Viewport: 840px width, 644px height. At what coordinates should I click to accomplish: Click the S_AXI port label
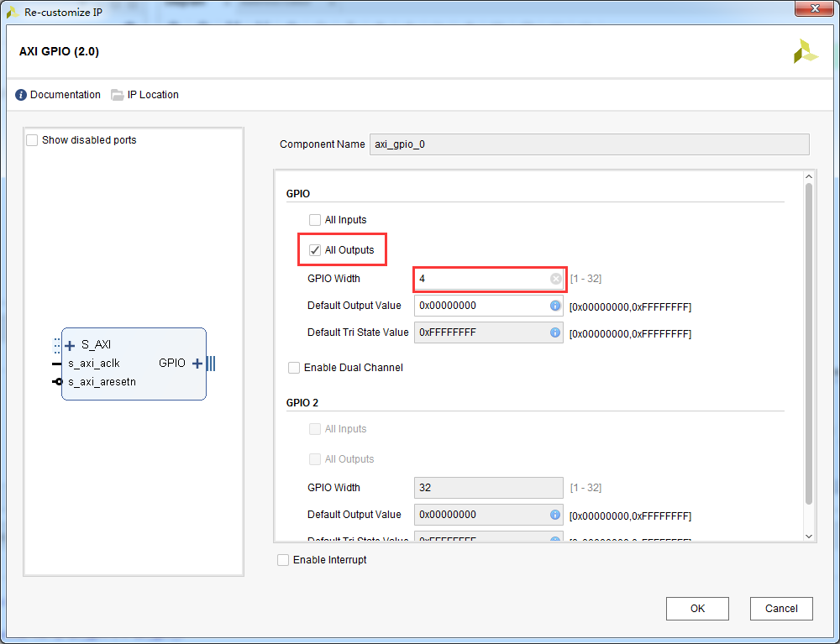click(x=96, y=345)
